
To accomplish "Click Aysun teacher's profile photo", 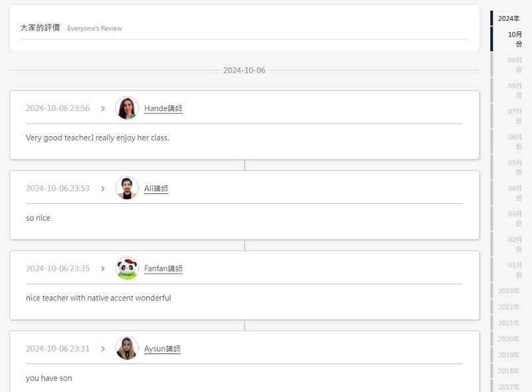I will click(x=127, y=348).
